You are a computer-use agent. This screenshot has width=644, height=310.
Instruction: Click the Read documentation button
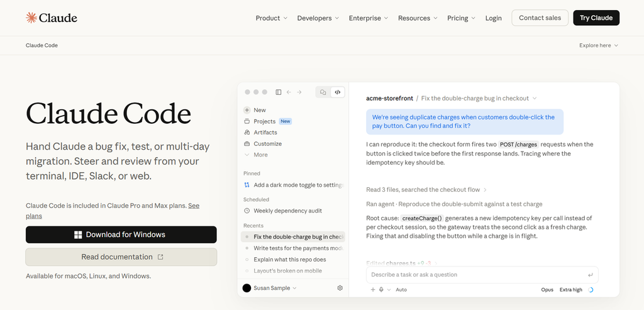[121, 257]
